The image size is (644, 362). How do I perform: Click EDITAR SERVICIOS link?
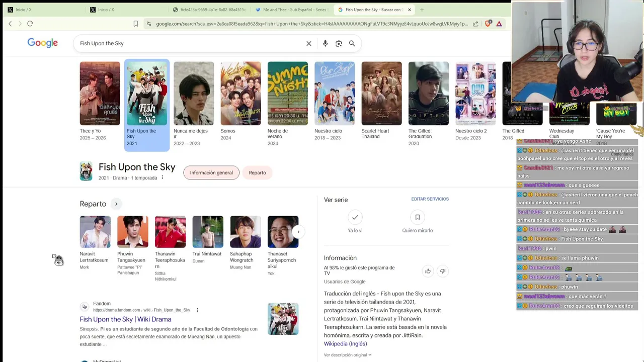[x=430, y=199]
